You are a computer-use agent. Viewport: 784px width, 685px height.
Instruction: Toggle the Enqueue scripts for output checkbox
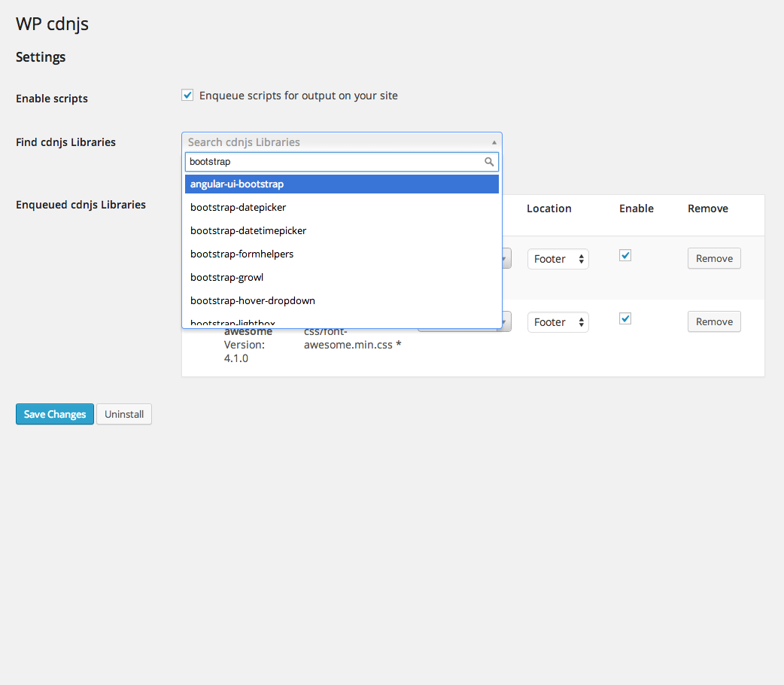point(187,96)
